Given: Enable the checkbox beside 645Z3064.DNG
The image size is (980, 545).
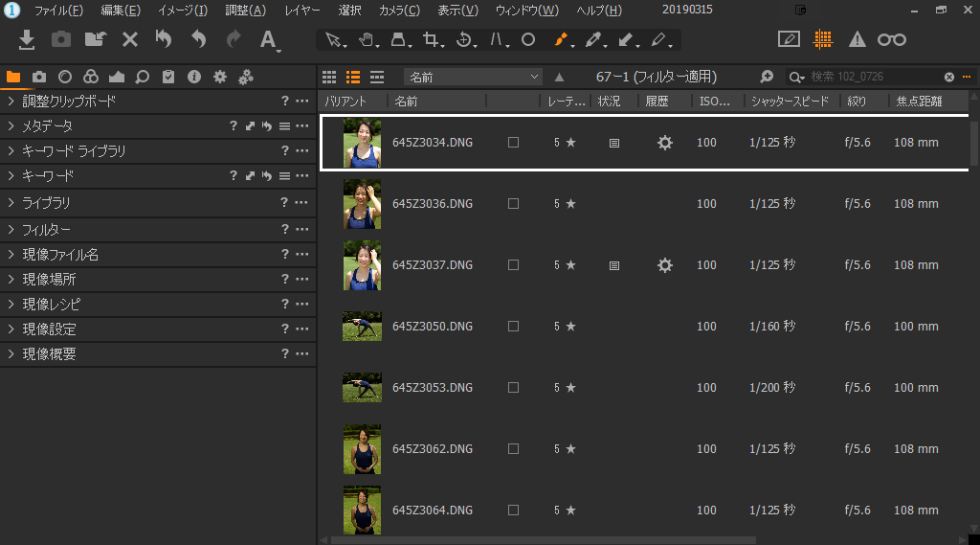Looking at the screenshot, I should 513,511.
